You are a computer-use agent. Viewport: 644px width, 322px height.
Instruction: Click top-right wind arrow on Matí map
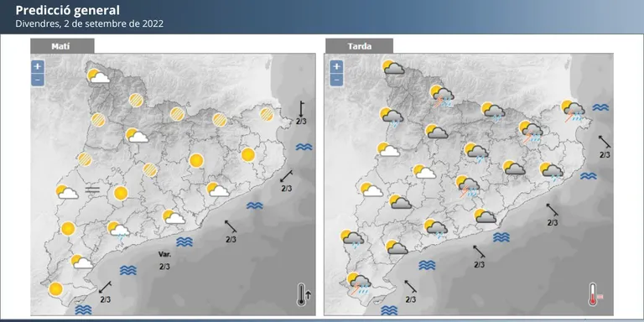pos(301,112)
